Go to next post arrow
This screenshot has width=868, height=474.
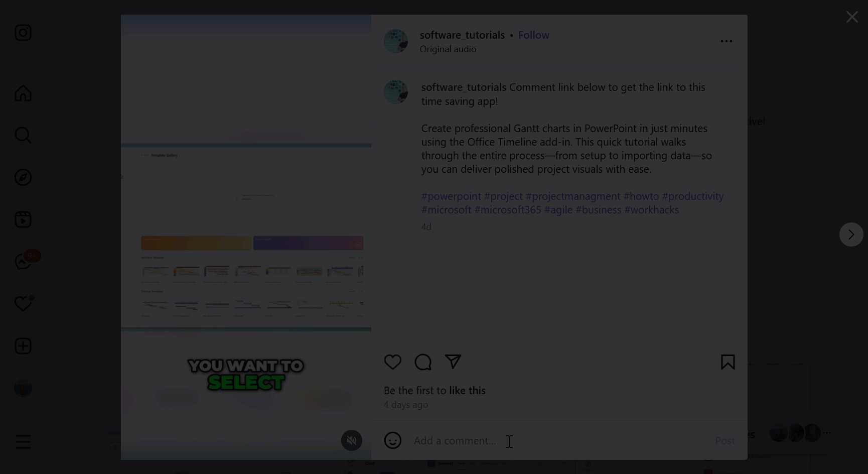pos(851,234)
